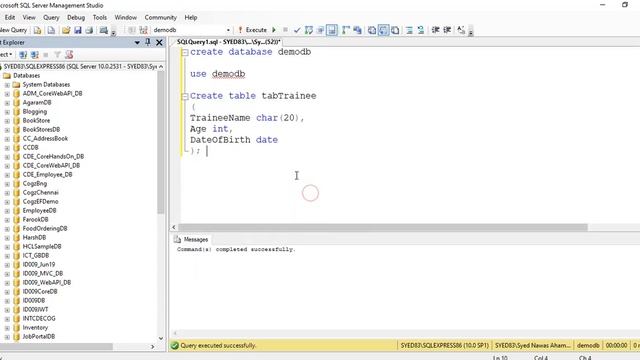640x360 pixels.
Task: Click the 'Query executed successfully.' status text
Action: tap(218, 346)
